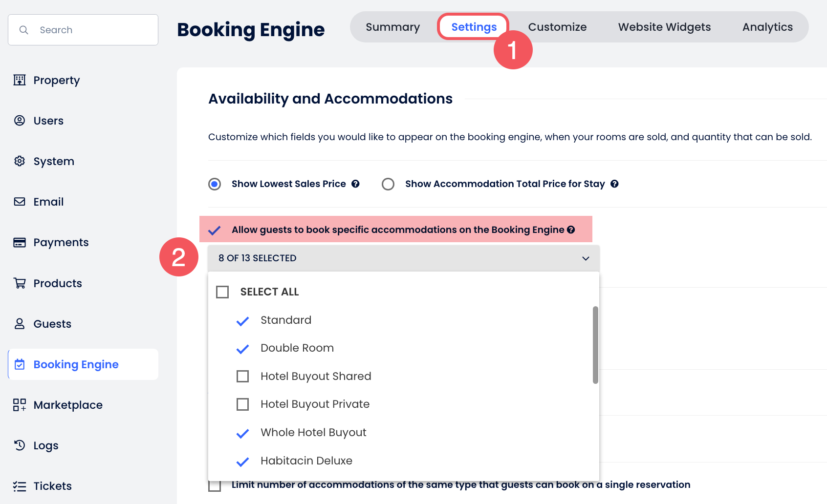Click the Email envelope icon
Image resolution: width=827 pixels, height=504 pixels.
pos(20,202)
